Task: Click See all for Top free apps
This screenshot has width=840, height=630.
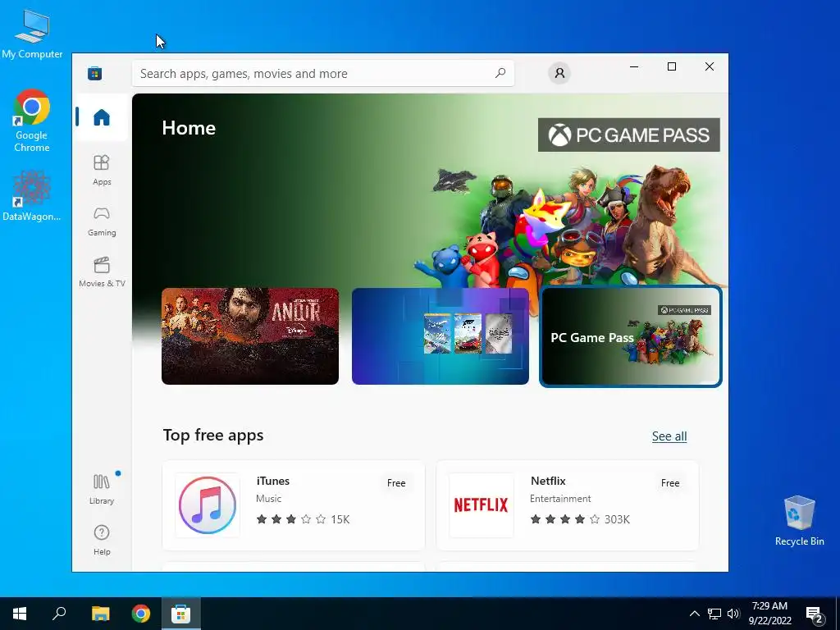Action: point(669,436)
